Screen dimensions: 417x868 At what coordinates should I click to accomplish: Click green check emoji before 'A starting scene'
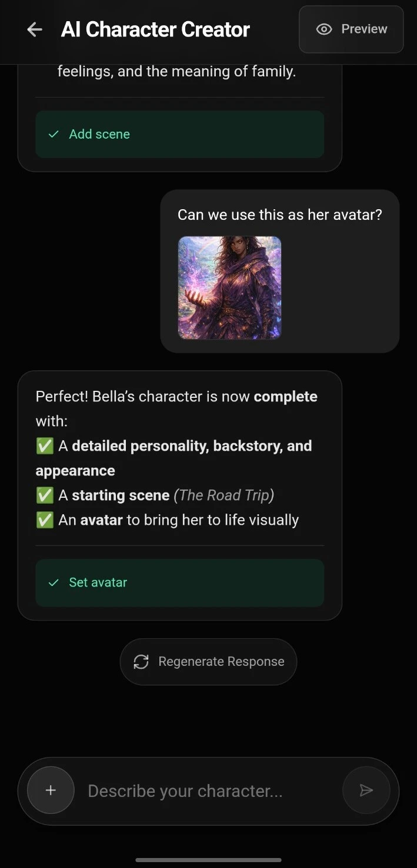45,495
